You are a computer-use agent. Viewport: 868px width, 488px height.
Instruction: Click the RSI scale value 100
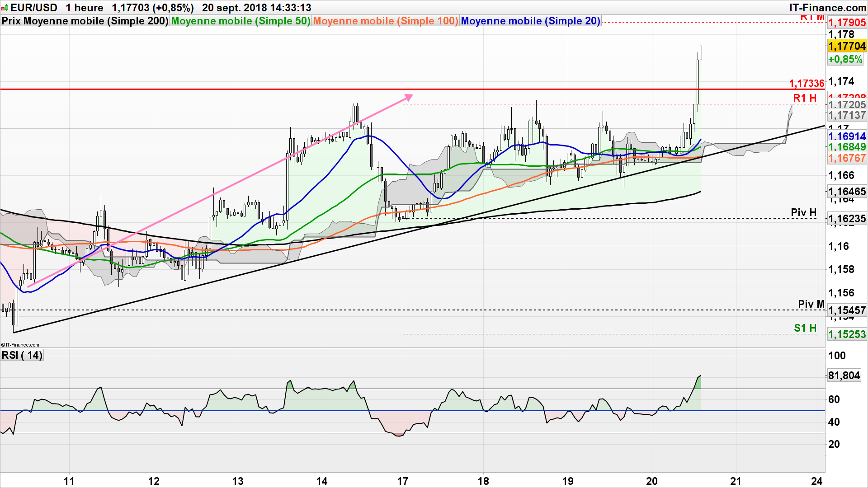click(837, 356)
